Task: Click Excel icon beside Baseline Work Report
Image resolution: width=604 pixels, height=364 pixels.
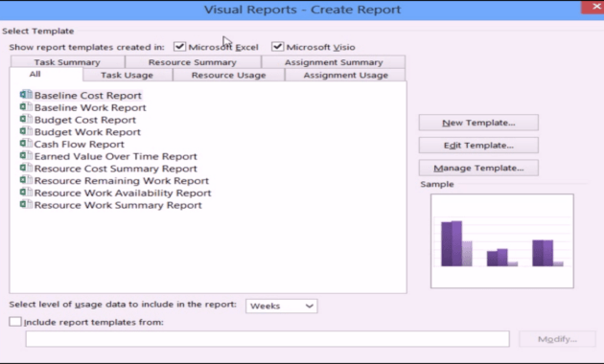Action: pos(26,107)
